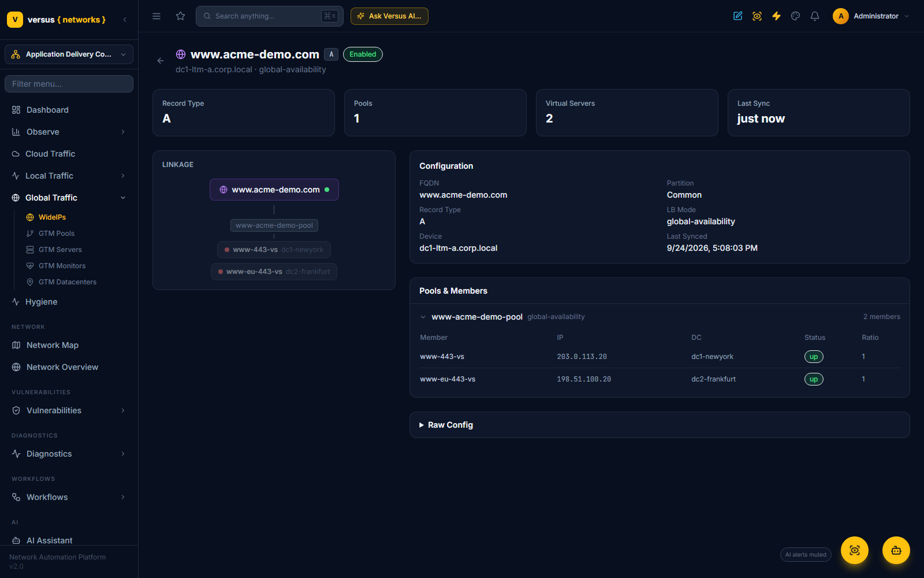This screenshot has width=924, height=578.
Task: Open the edit note icon in the top bar
Action: coord(738,16)
